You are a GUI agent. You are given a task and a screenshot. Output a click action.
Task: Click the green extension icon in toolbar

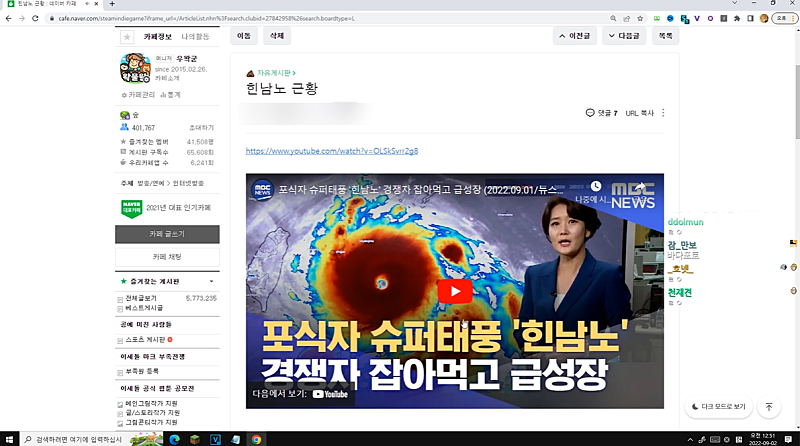pyautogui.click(x=657, y=18)
